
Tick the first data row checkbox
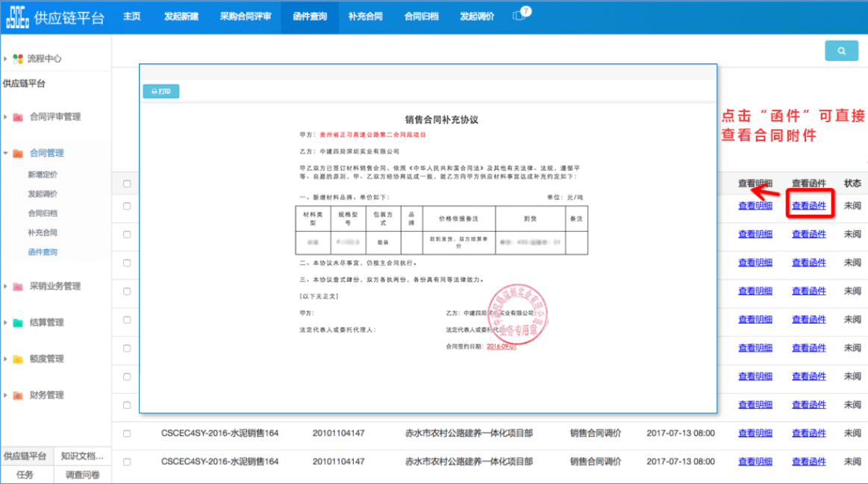(x=127, y=206)
